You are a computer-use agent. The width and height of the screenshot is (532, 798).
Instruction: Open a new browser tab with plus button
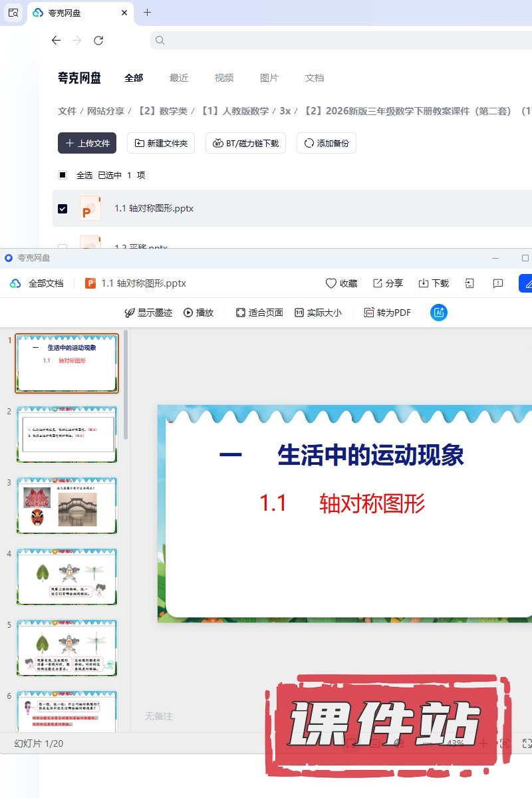[x=148, y=13]
